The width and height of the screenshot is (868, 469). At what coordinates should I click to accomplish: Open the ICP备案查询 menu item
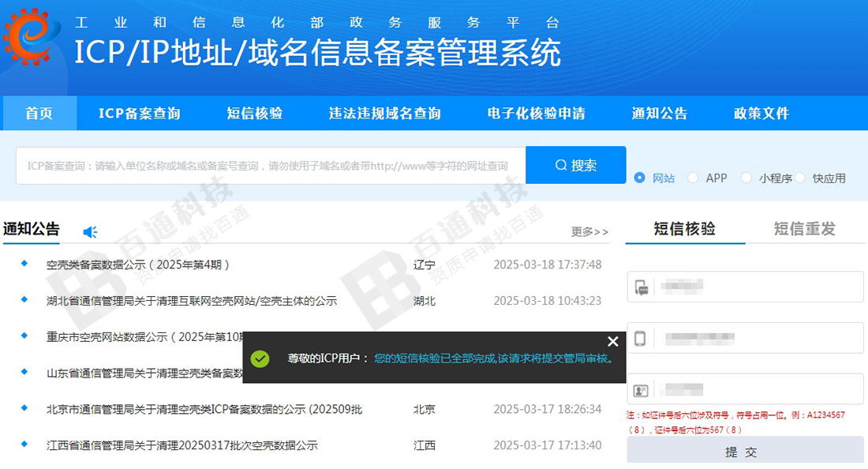[x=139, y=113]
